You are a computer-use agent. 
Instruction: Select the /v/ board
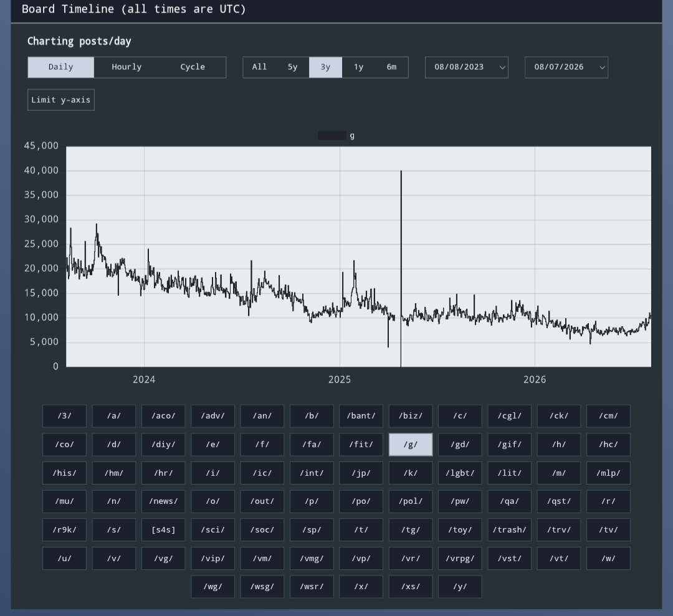coord(114,559)
